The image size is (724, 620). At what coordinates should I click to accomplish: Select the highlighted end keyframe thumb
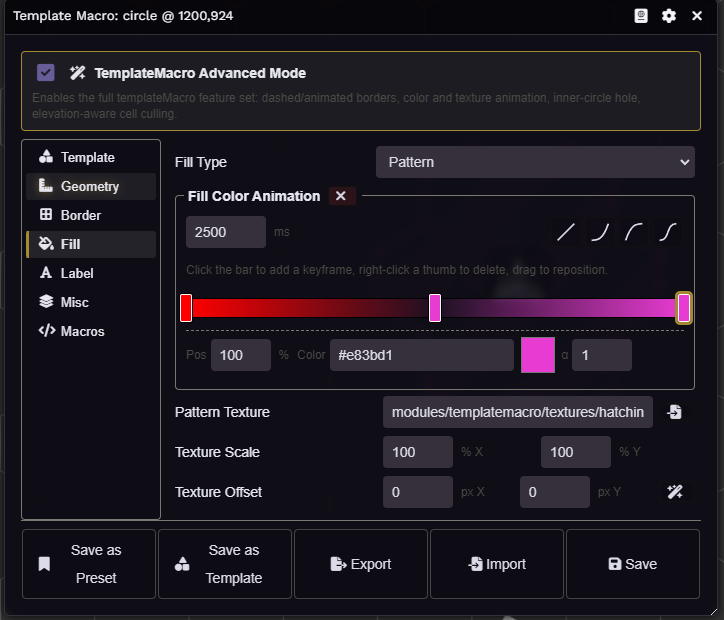[684, 307]
